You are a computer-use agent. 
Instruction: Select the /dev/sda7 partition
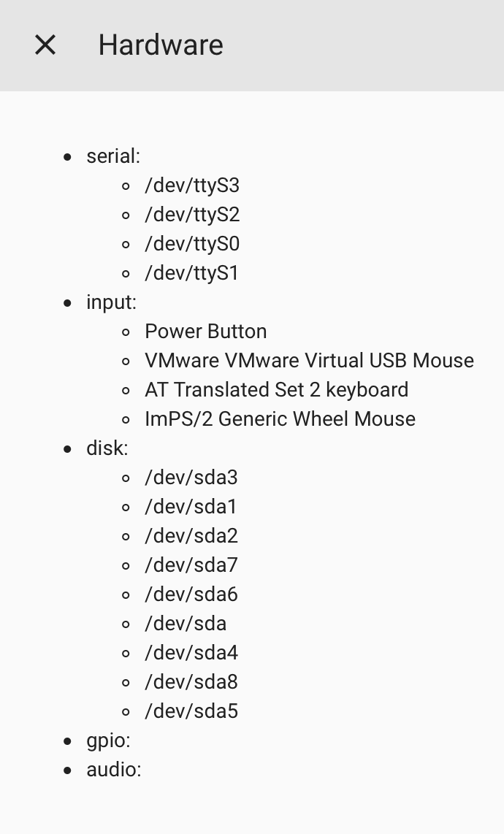tap(191, 565)
